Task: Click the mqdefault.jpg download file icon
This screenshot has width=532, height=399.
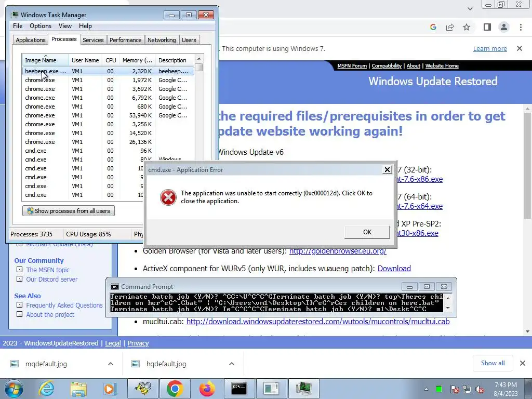Action: pyautogui.click(x=15, y=364)
